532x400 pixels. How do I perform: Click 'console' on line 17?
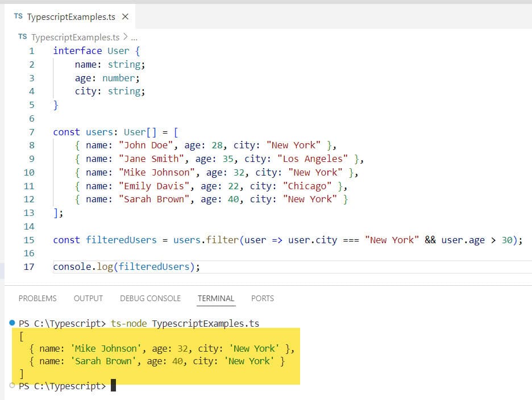[x=72, y=266]
